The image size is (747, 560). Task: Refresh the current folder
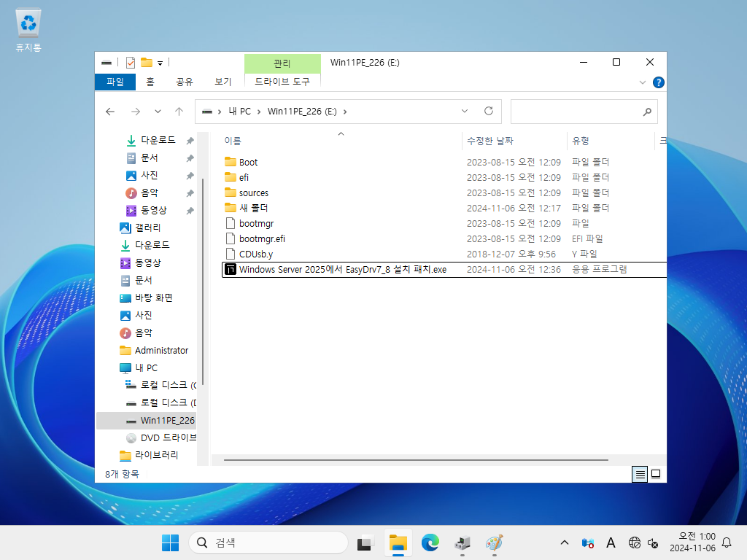point(489,111)
